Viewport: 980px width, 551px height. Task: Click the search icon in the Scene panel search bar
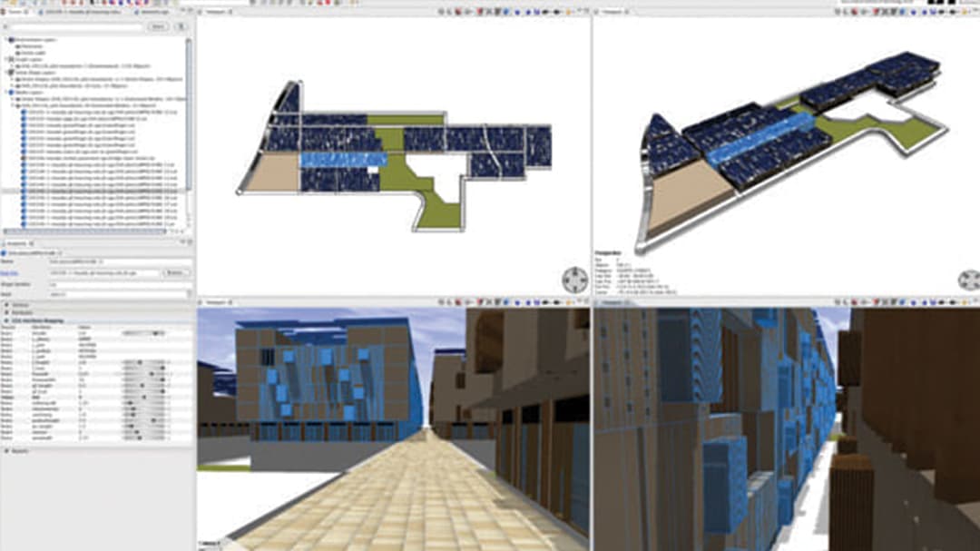[6, 26]
